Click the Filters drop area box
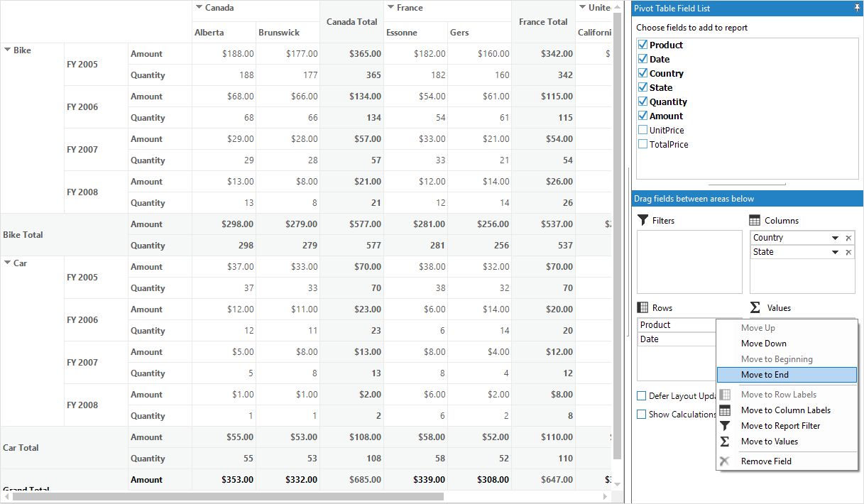 (x=689, y=262)
